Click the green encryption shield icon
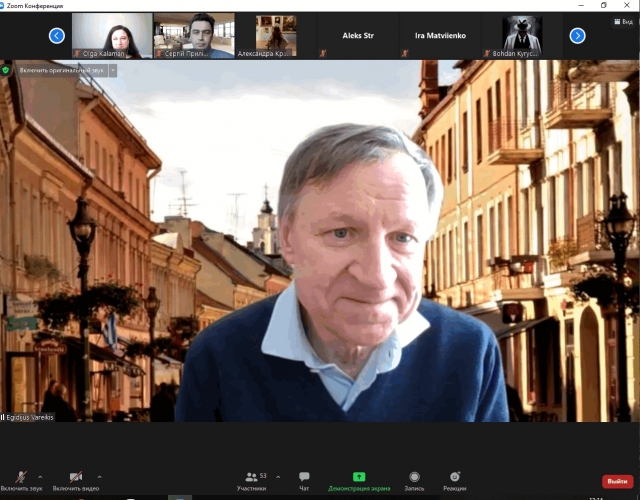The width and height of the screenshot is (640, 500). 6,70
